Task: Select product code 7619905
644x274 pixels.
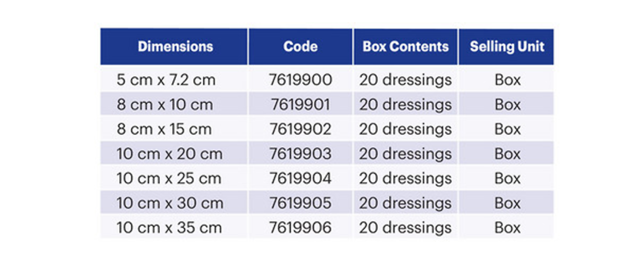Action: click(x=300, y=203)
